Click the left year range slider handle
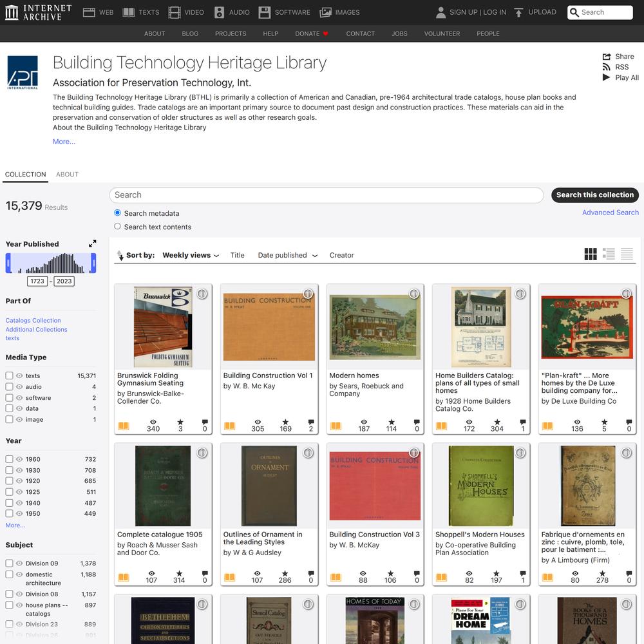The height and width of the screenshot is (644, 644). [8, 263]
